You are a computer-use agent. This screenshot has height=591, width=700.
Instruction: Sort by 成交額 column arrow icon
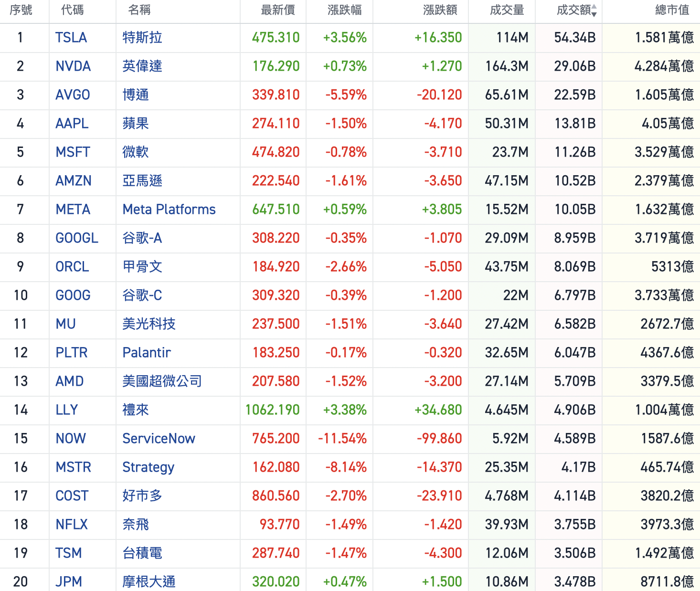click(594, 11)
